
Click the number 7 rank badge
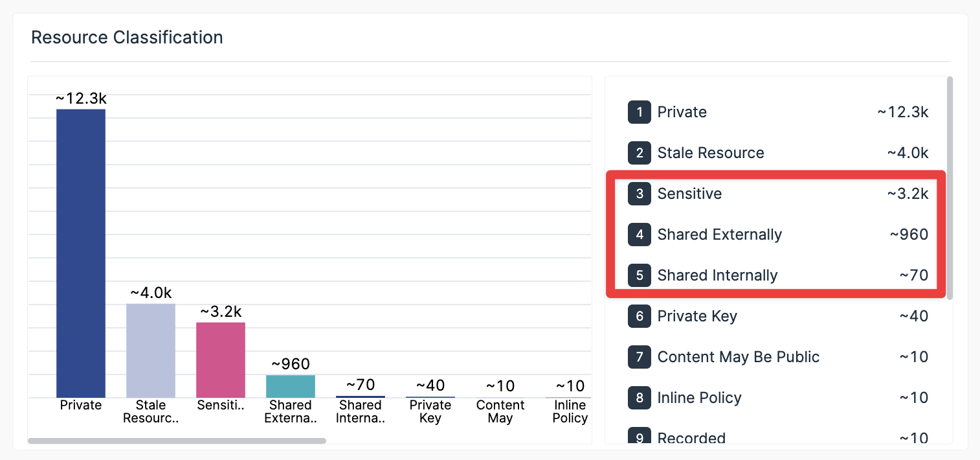(639, 357)
